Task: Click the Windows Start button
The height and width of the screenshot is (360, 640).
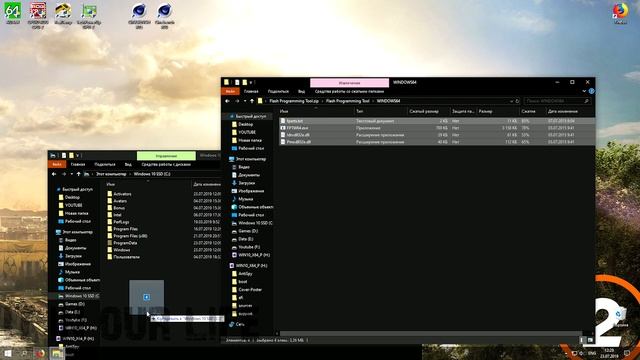Action: 8,353
